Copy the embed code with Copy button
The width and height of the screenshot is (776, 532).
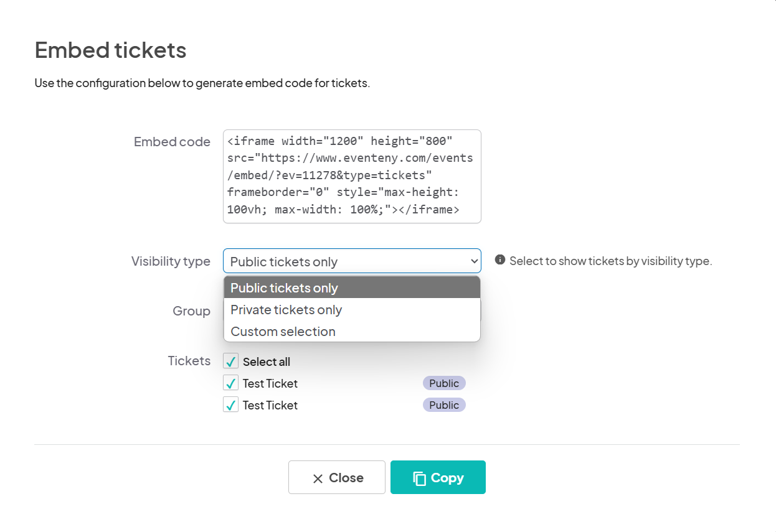[438, 477]
